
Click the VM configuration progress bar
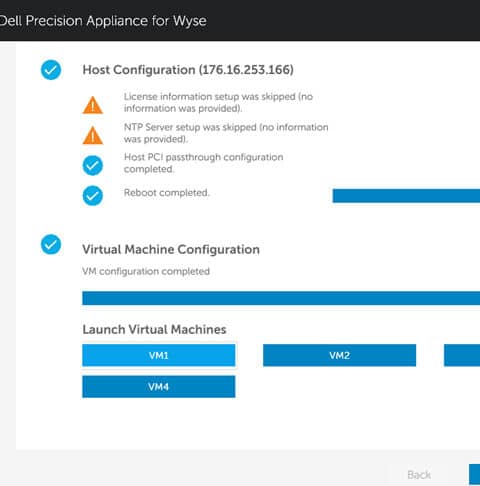point(281,298)
